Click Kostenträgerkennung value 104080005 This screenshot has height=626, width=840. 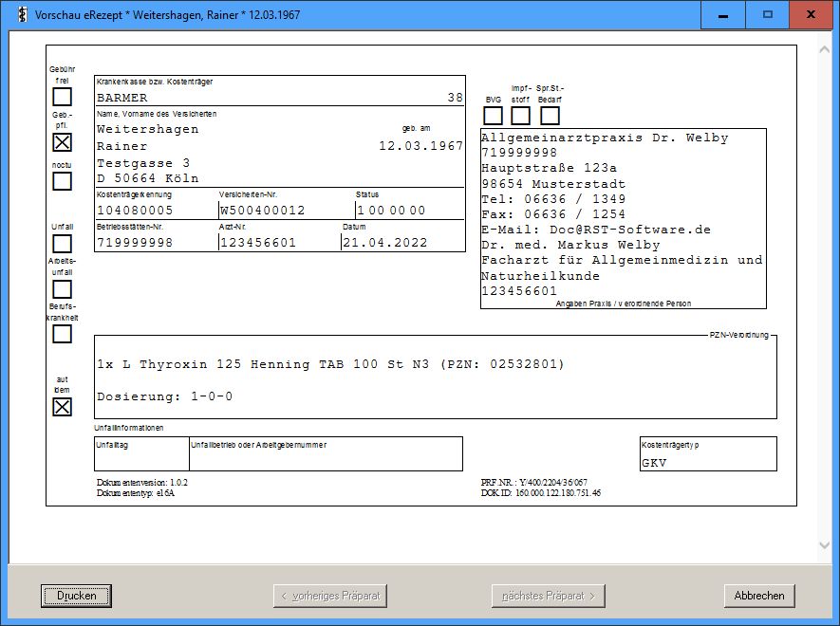(135, 211)
